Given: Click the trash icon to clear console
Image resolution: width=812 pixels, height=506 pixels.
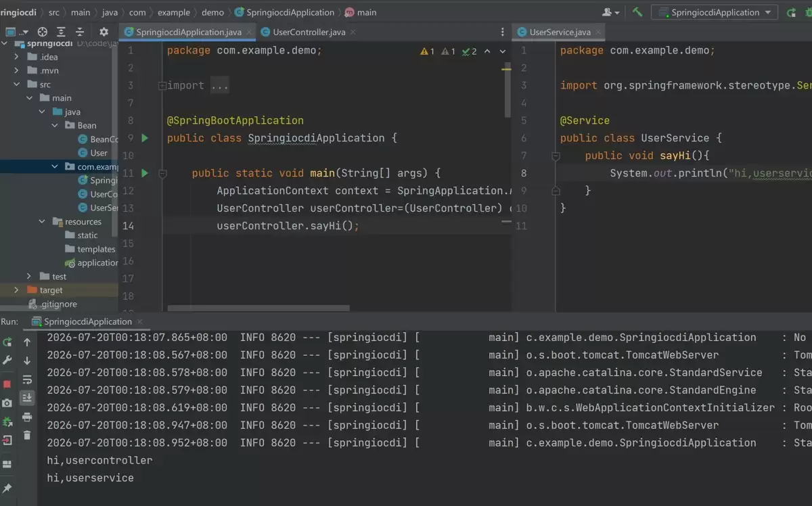Looking at the screenshot, I should click(x=27, y=436).
